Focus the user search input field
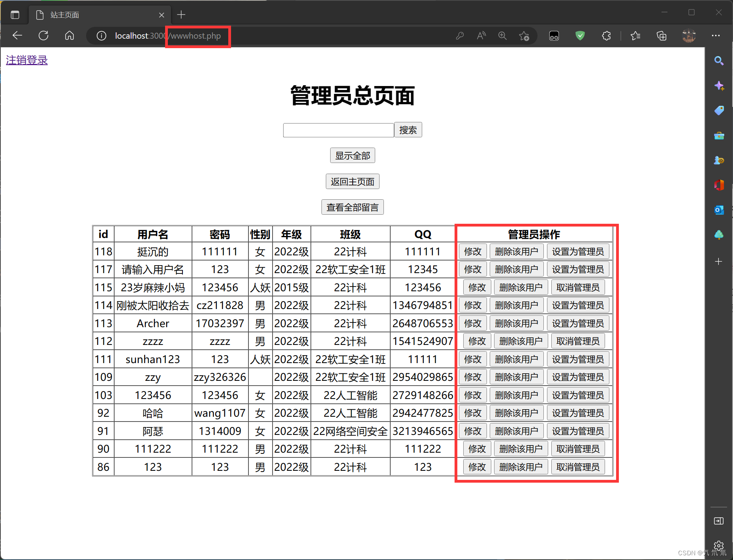Viewport: 733px width, 560px height. (x=338, y=130)
